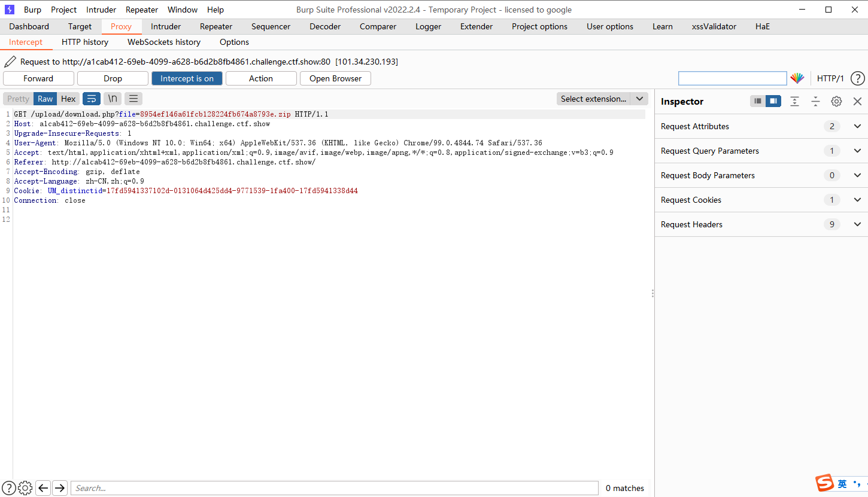The width and height of the screenshot is (868, 497).
Task: Expand the Request Body Parameters section
Action: 761,175
